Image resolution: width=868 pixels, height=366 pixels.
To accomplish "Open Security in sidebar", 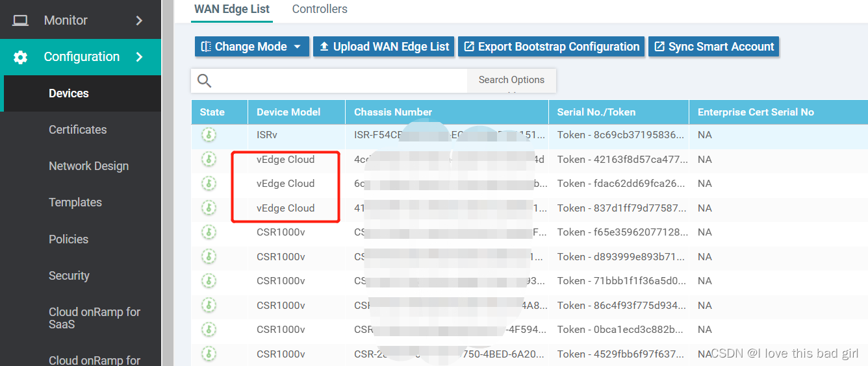I will coord(69,276).
